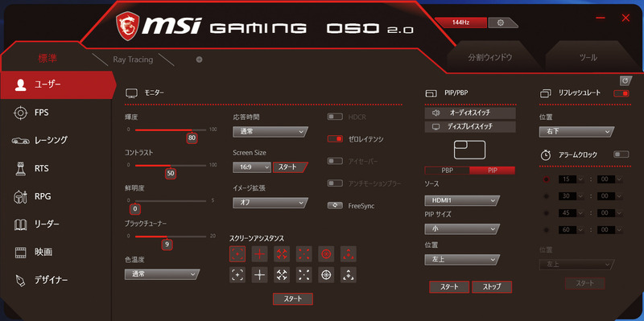Select the red circular target crosshair icon
This screenshot has height=321, width=644.
coord(326,254)
